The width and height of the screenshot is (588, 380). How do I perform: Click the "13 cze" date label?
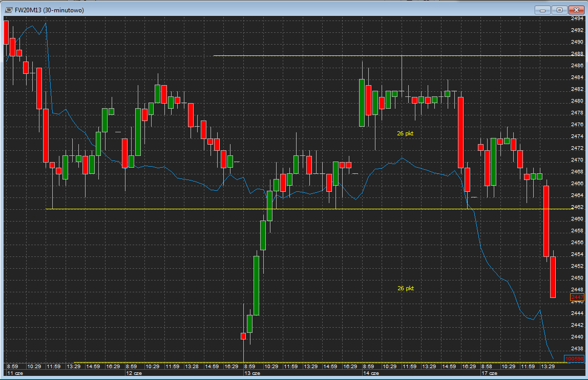tap(251, 374)
